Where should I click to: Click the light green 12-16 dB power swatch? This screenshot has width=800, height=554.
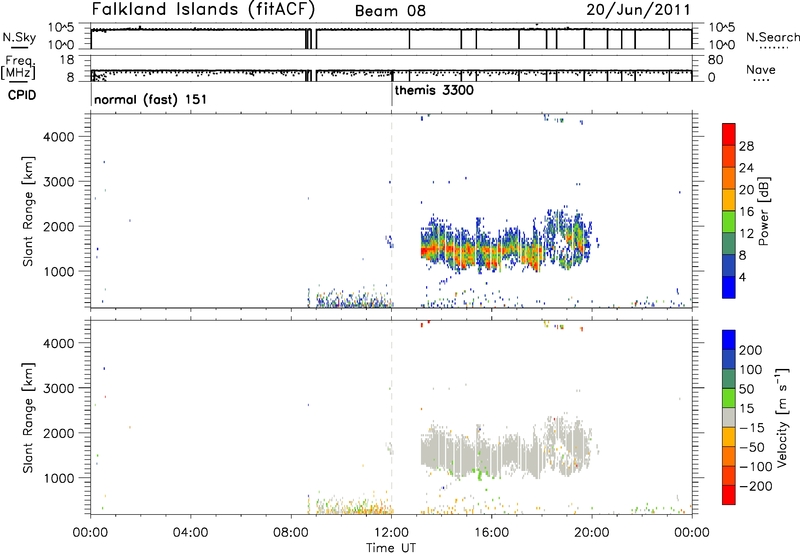pos(729,221)
